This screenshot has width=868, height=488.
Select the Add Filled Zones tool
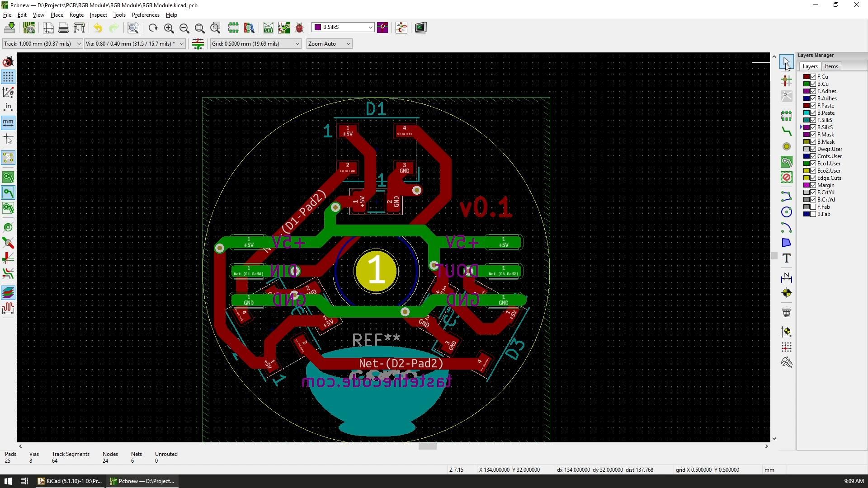787,161
